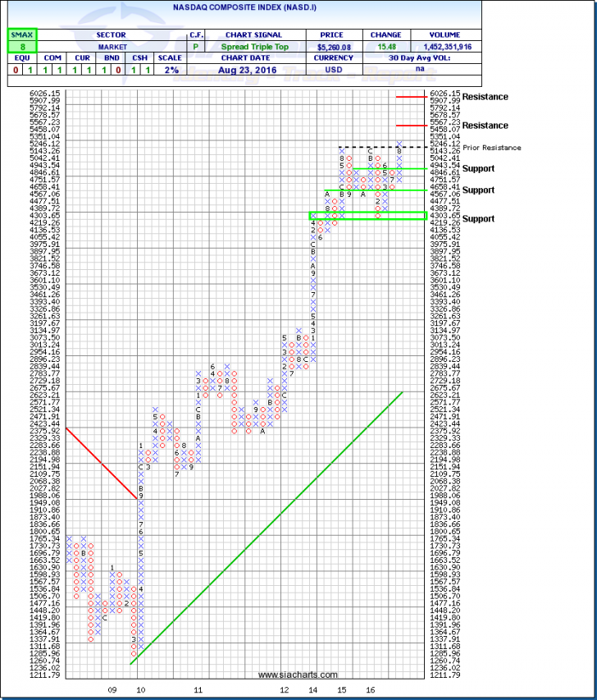Click the C.F. value P
The height and width of the screenshot is (700, 597).
(197, 47)
